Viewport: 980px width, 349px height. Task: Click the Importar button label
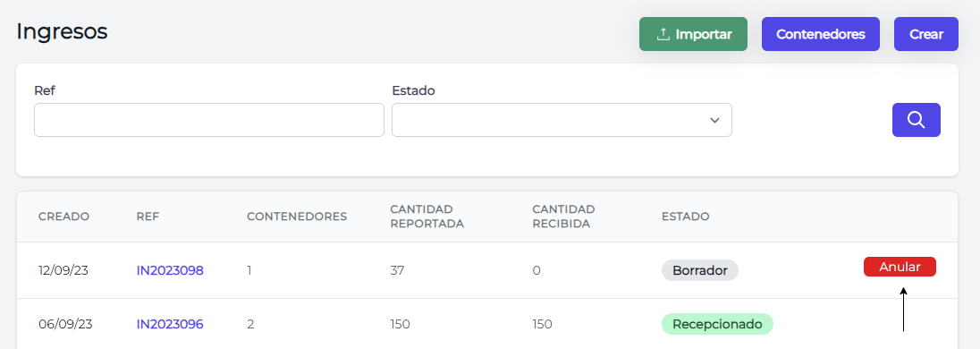point(703,34)
